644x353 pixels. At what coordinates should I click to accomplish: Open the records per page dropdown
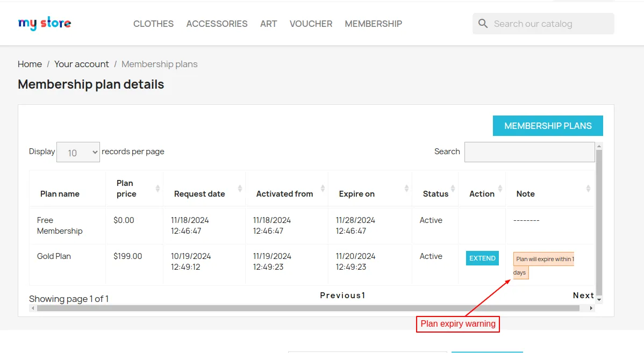click(78, 152)
